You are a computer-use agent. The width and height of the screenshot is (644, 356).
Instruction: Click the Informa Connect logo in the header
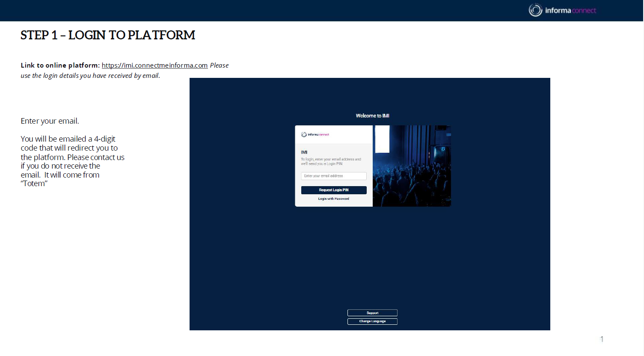point(562,10)
